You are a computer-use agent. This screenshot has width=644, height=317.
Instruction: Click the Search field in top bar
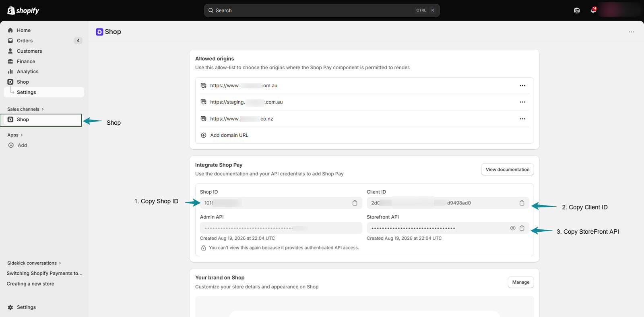pyautogui.click(x=322, y=10)
